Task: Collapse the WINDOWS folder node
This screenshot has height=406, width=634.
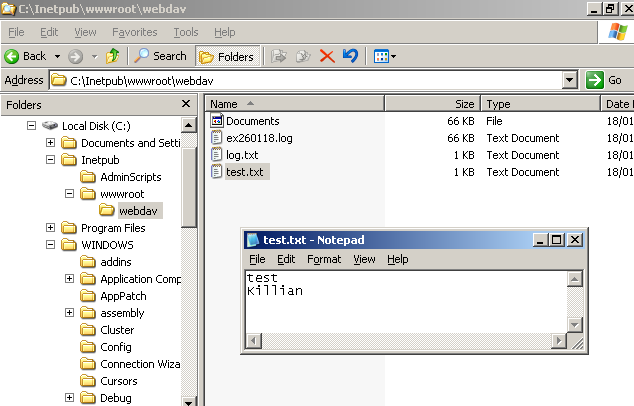Action: click(x=50, y=244)
